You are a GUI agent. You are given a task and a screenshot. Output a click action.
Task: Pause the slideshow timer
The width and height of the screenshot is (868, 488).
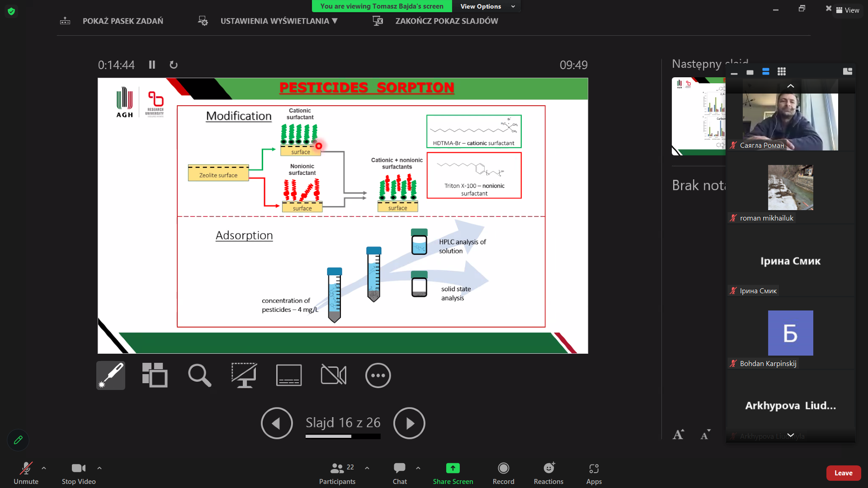click(152, 65)
